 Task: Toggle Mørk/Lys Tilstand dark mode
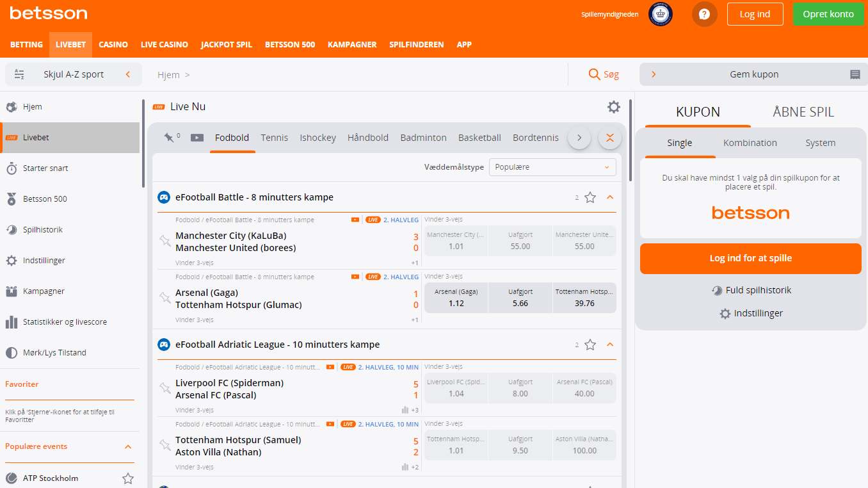[70, 352]
